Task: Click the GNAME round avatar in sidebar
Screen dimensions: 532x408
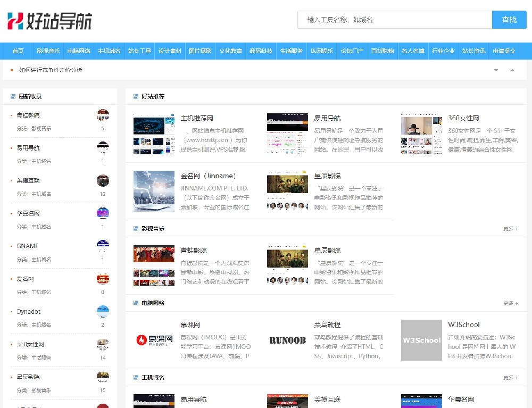Action: 103,246
